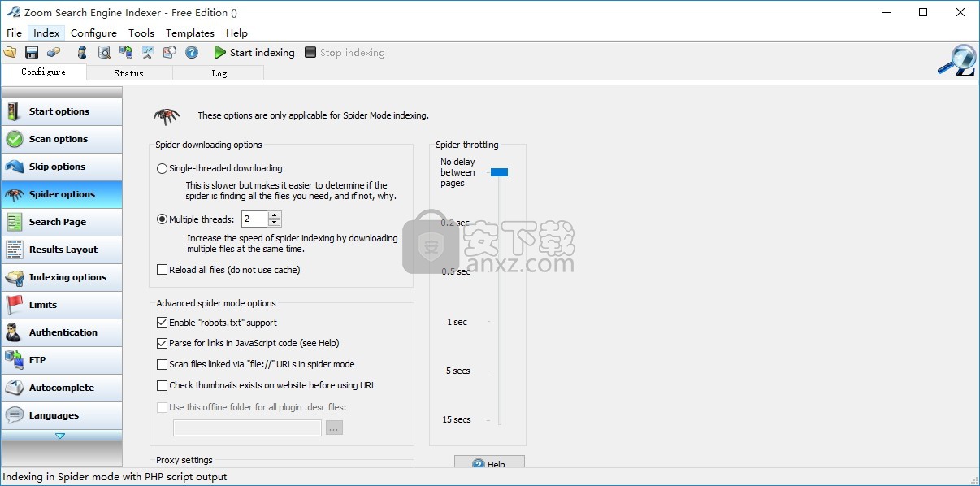This screenshot has height=486, width=980.
Task: Click the Stop indexing toolbar button
Action: [x=345, y=52]
